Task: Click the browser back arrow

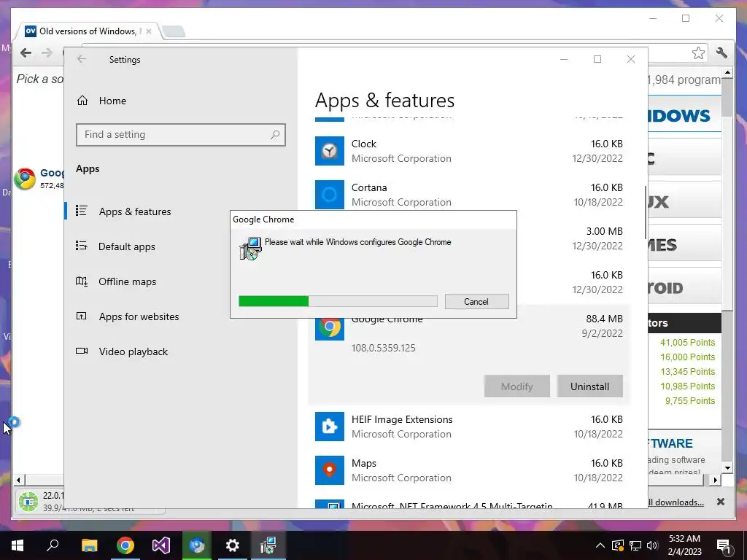Action: (26, 52)
